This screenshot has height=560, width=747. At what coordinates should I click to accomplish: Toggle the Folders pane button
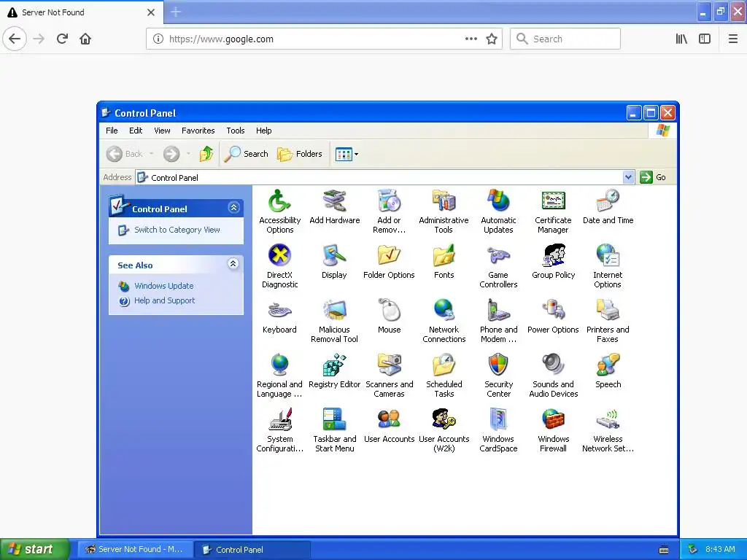click(x=300, y=154)
